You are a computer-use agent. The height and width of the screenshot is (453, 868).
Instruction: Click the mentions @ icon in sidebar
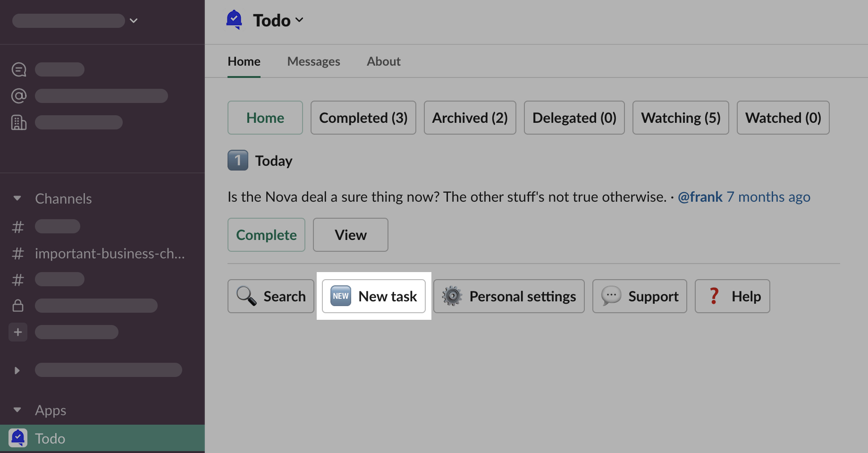coord(19,96)
